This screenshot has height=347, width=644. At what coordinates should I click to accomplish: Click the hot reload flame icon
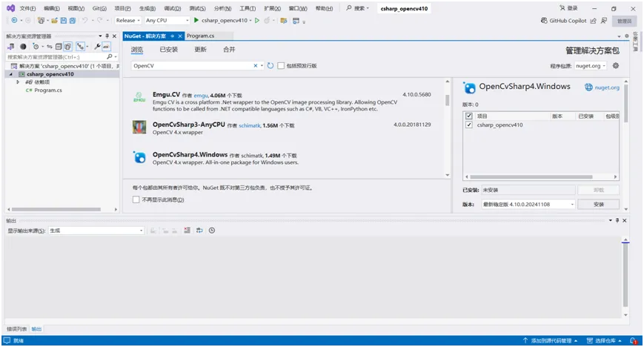pos(267,20)
